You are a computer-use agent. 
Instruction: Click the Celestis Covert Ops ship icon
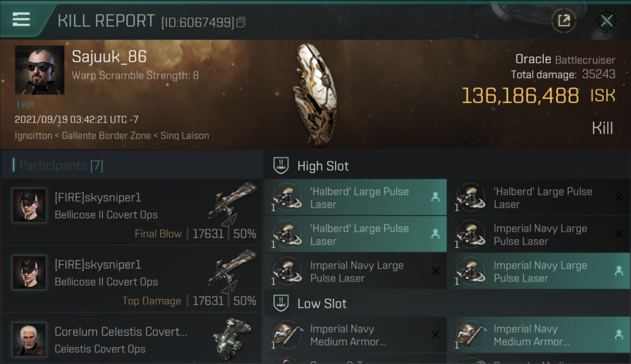click(x=232, y=336)
